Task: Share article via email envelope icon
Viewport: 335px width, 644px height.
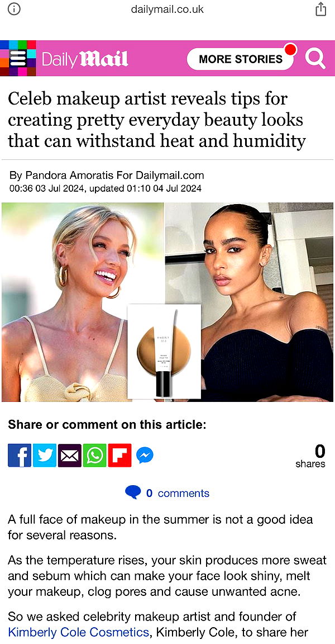Action: click(x=70, y=455)
